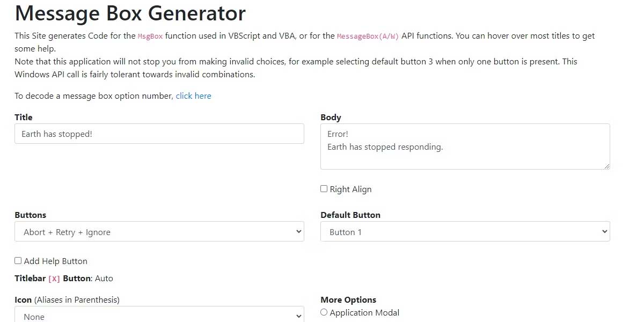The image size is (644, 322).
Task: Click the pink MsgBox code text
Action: (x=150, y=36)
